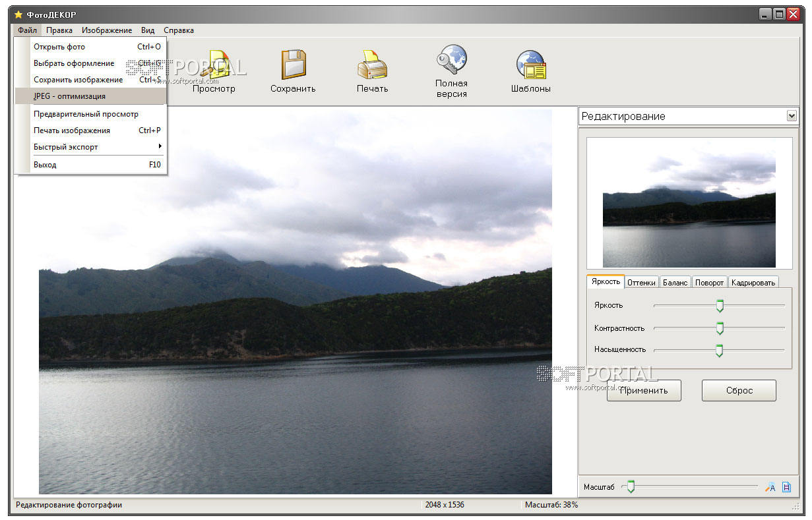Open the Вид menu
Screen dimensions: 812x520
pyautogui.click(x=148, y=30)
